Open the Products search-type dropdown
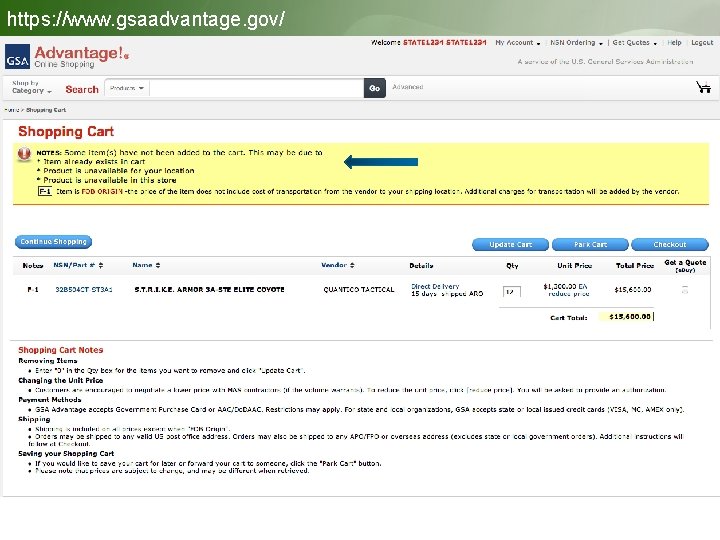 point(127,88)
